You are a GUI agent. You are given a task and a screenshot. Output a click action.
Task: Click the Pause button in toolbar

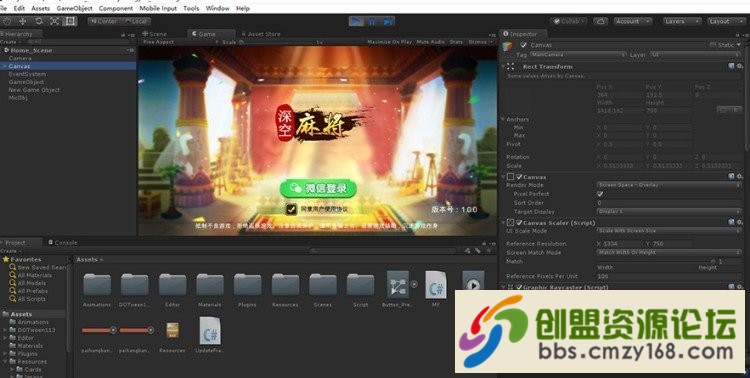pyautogui.click(x=372, y=21)
